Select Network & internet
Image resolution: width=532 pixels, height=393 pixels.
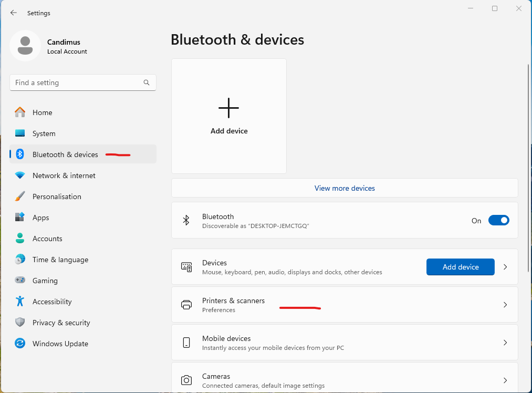tap(83, 175)
